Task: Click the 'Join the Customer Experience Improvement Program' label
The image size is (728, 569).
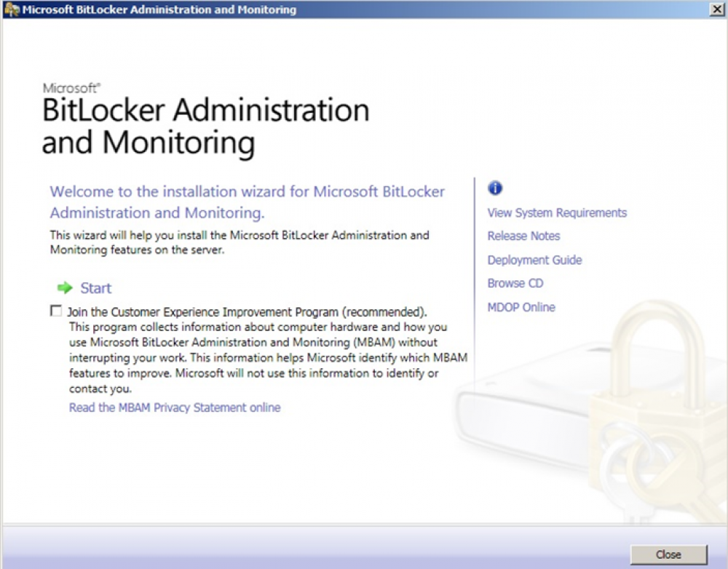Action: click(x=247, y=311)
